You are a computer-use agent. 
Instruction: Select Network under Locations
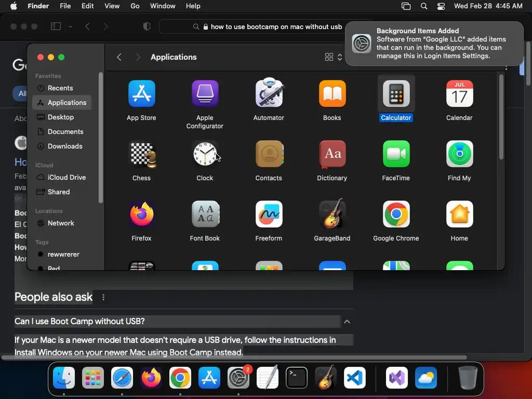[x=62, y=223]
